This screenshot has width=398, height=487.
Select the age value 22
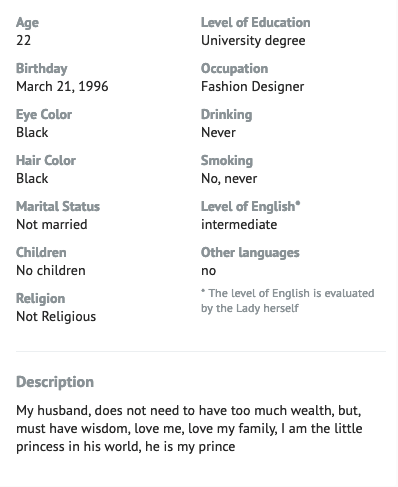point(23,41)
